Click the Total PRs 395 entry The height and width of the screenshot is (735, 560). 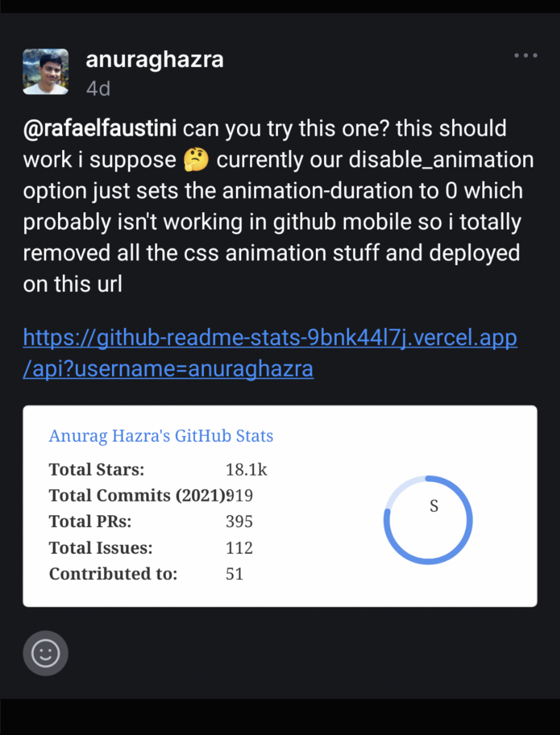[239, 521]
